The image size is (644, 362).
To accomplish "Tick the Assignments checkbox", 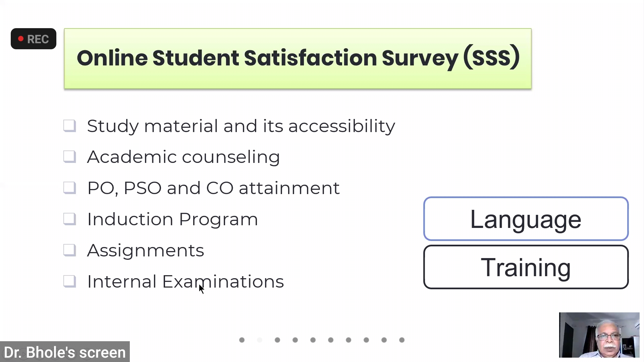I will pos(69,250).
